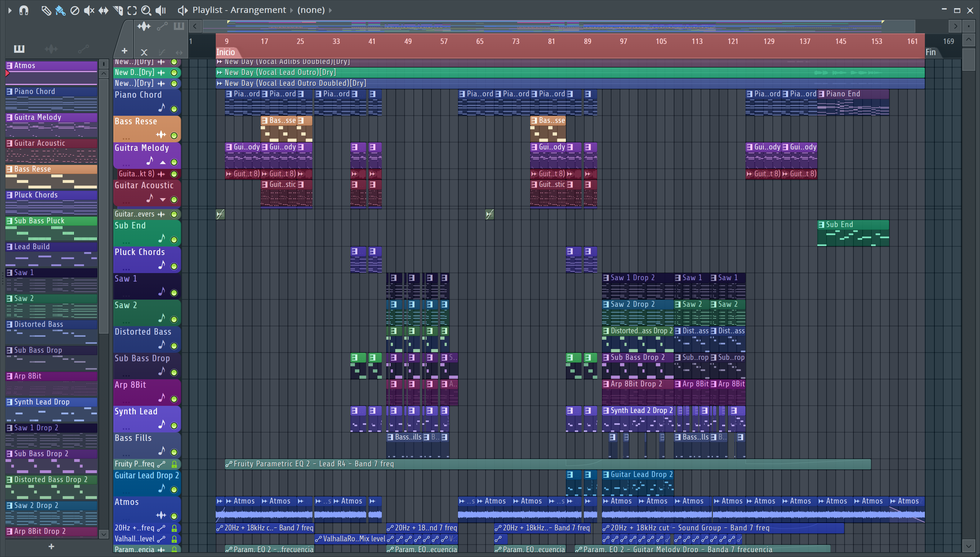Mute the Piano Chord track
This screenshot has height=557, width=980.
pos(174,109)
